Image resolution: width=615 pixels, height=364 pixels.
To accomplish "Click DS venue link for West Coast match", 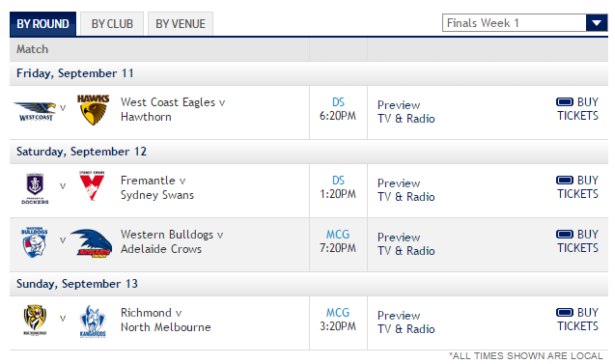I will [x=338, y=102].
